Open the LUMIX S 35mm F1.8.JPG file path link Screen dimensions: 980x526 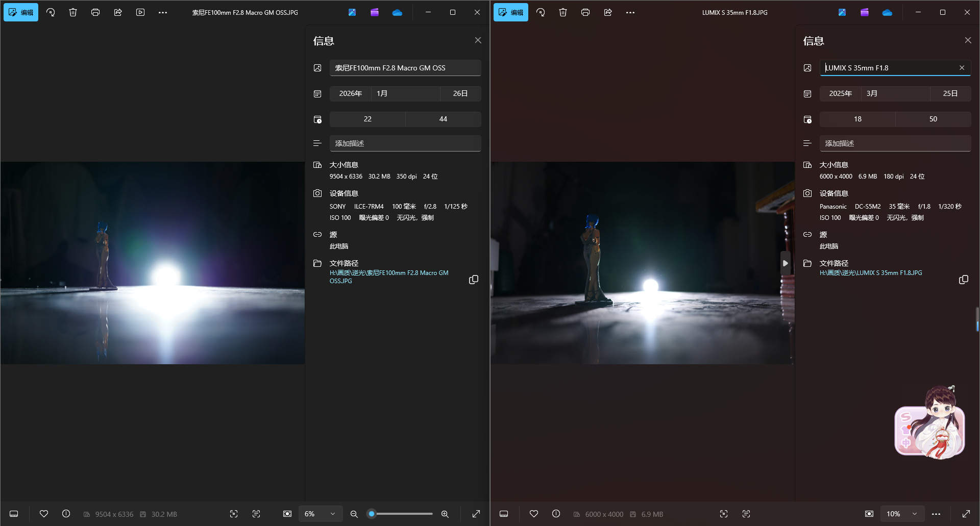pos(871,273)
